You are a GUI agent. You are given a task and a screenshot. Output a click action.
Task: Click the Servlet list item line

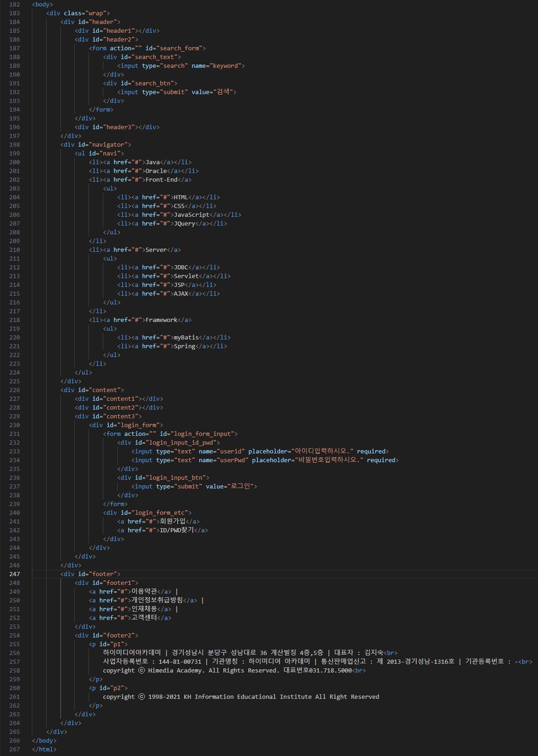click(x=174, y=276)
